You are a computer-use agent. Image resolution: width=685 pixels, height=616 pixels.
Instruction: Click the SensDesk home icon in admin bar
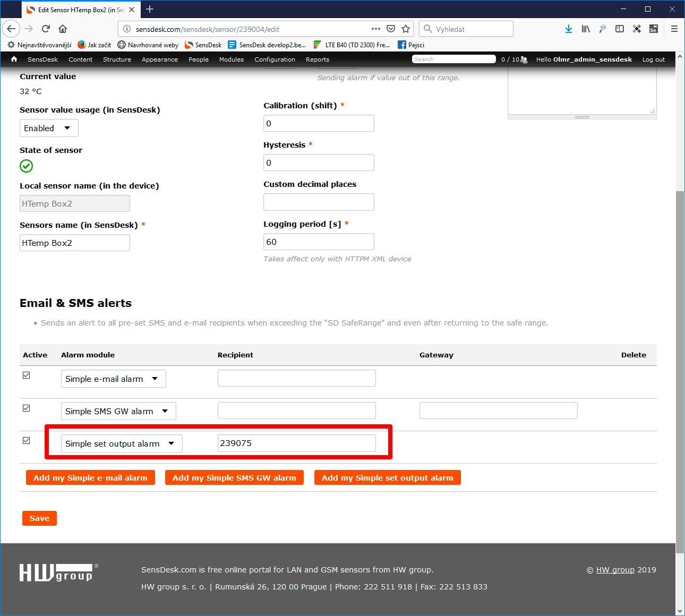[14, 59]
